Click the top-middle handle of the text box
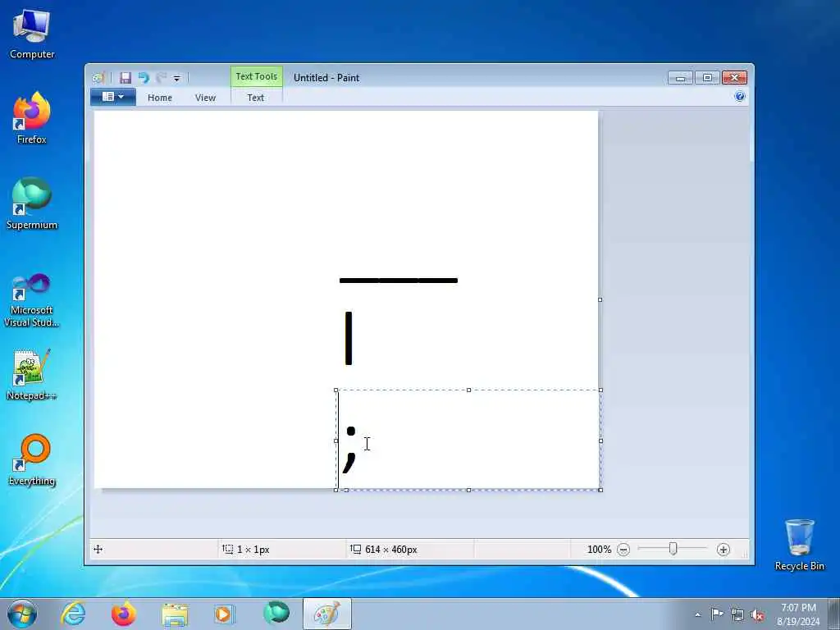This screenshot has height=630, width=840. point(468,390)
